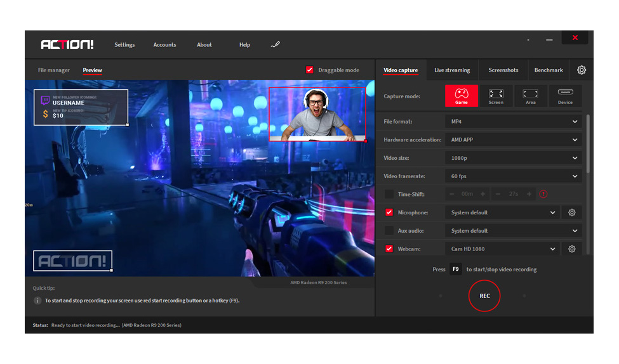Disable the Webcam checkbox
Image resolution: width=619 pixels, height=364 pixels.
389,249
